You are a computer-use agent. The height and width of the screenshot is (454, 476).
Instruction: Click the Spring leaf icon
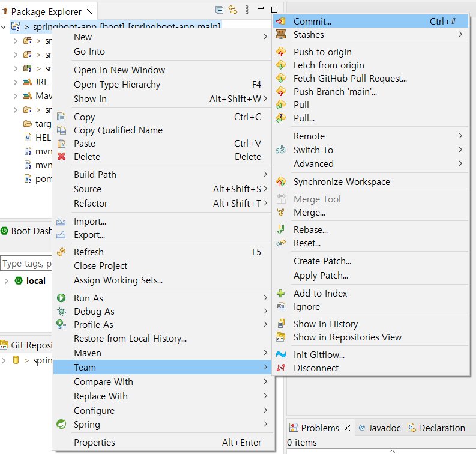61,424
